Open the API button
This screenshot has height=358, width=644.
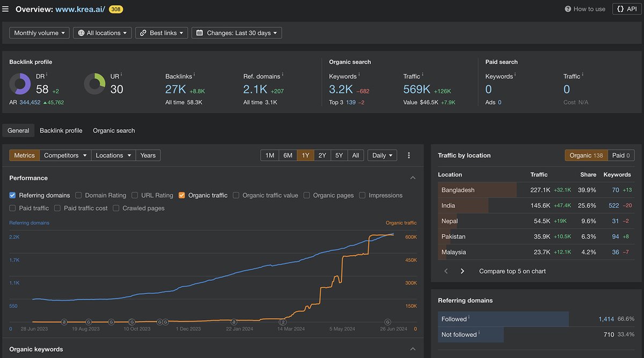point(627,9)
